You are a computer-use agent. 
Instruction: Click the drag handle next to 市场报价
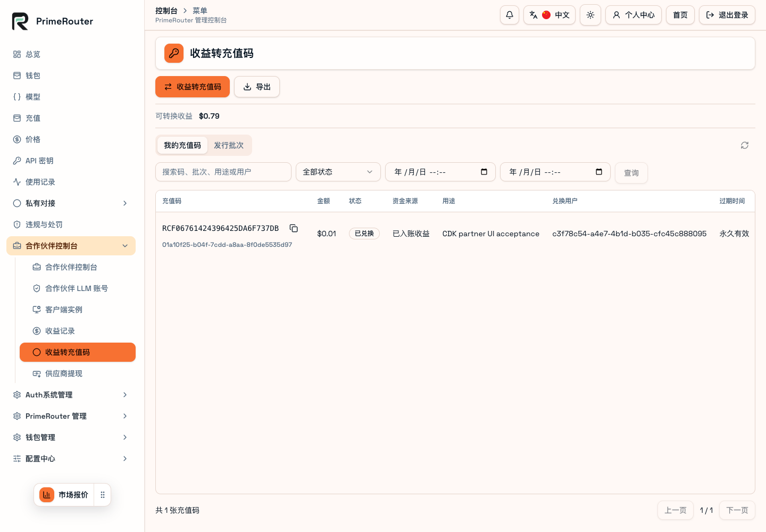103,495
